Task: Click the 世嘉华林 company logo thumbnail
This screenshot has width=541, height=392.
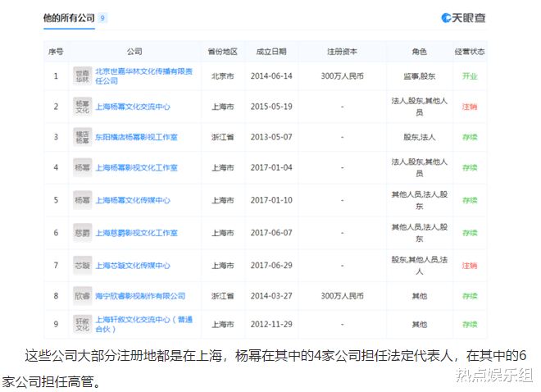Action: point(83,76)
